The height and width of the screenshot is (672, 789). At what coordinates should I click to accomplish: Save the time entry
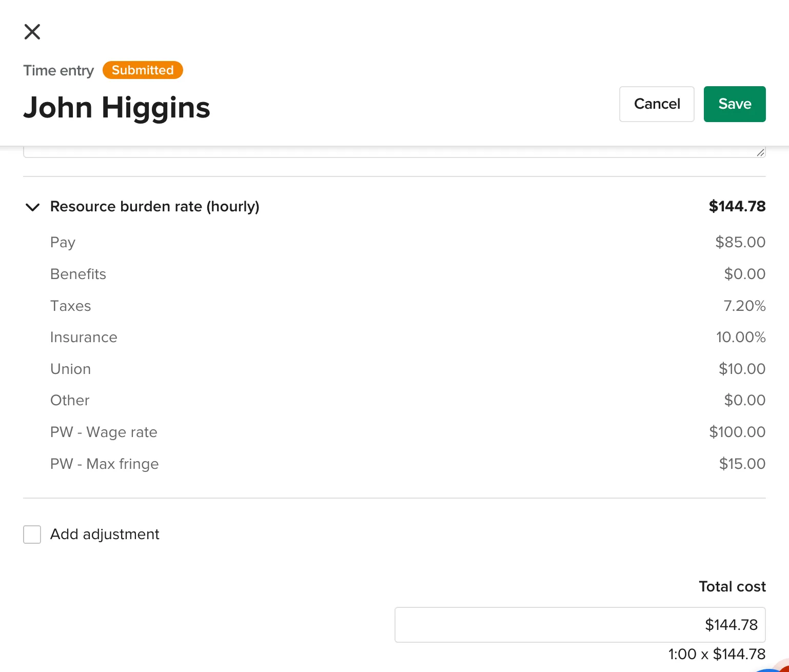(x=734, y=104)
